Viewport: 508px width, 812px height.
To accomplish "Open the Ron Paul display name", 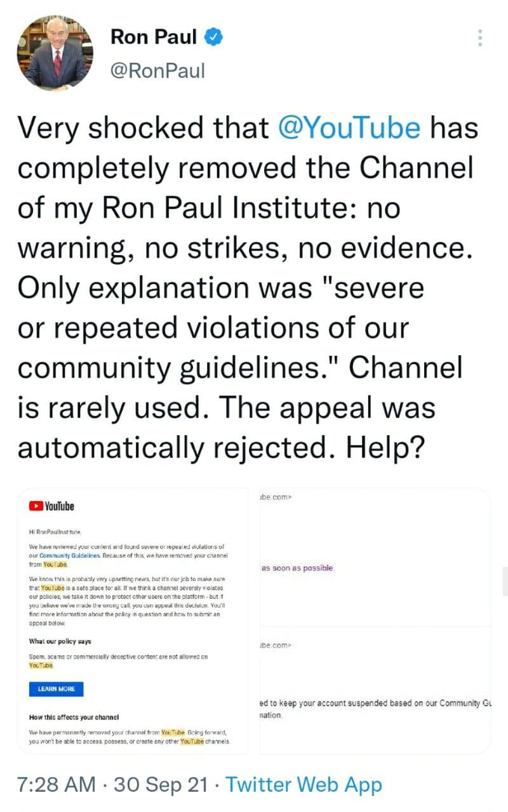I will 154,37.
